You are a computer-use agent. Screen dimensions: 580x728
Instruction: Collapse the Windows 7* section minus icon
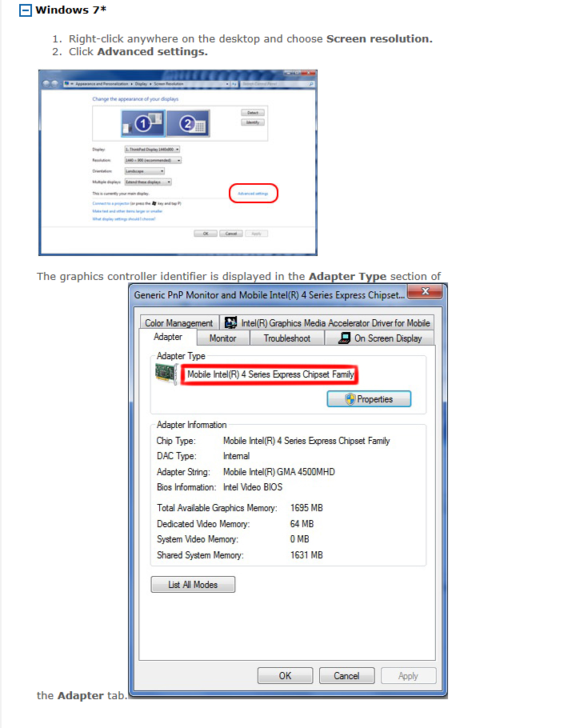26,10
